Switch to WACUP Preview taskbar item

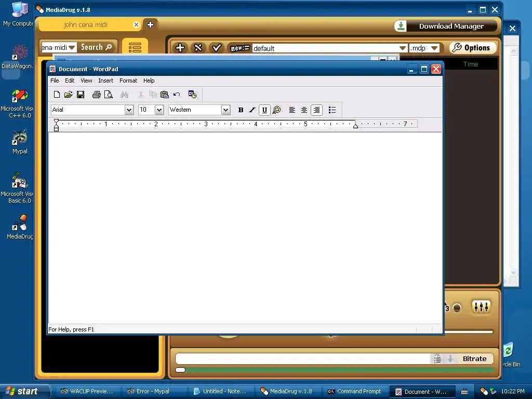[87, 391]
